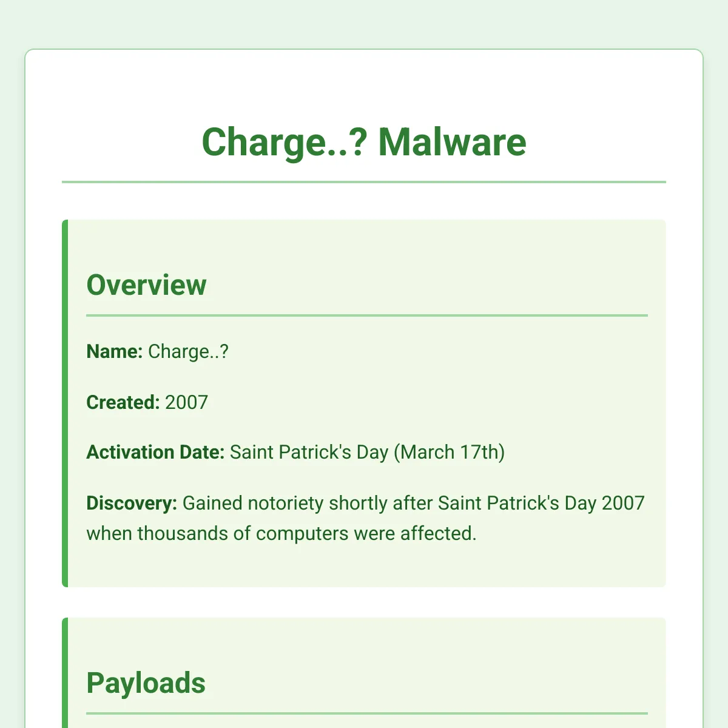Click the green left border of Payloads card
The width and height of the screenshot is (728, 728).
pos(65,673)
